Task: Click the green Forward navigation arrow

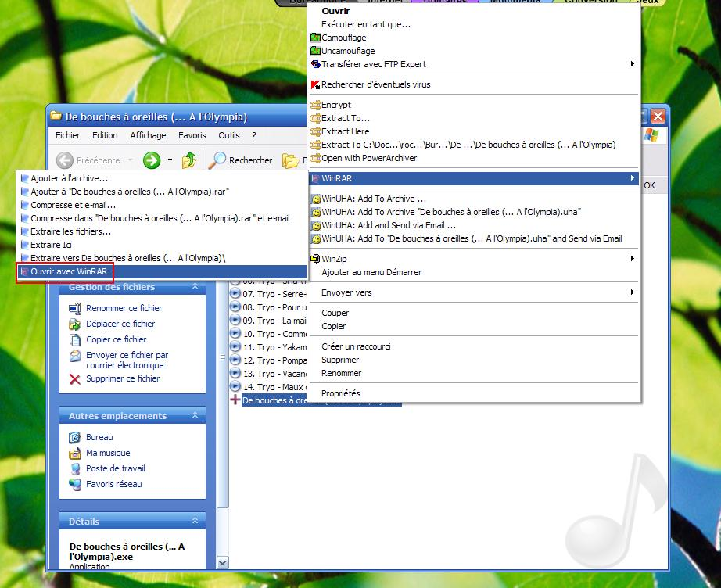Action: pyautogui.click(x=152, y=160)
